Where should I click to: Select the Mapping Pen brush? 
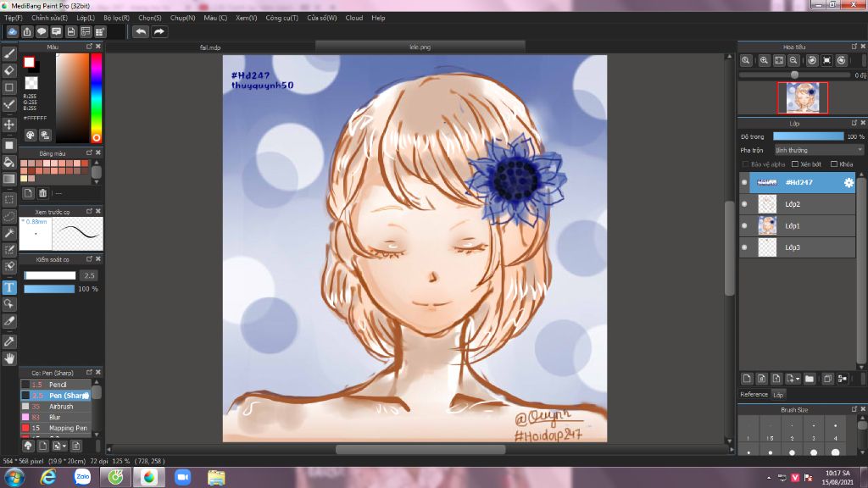(56, 428)
